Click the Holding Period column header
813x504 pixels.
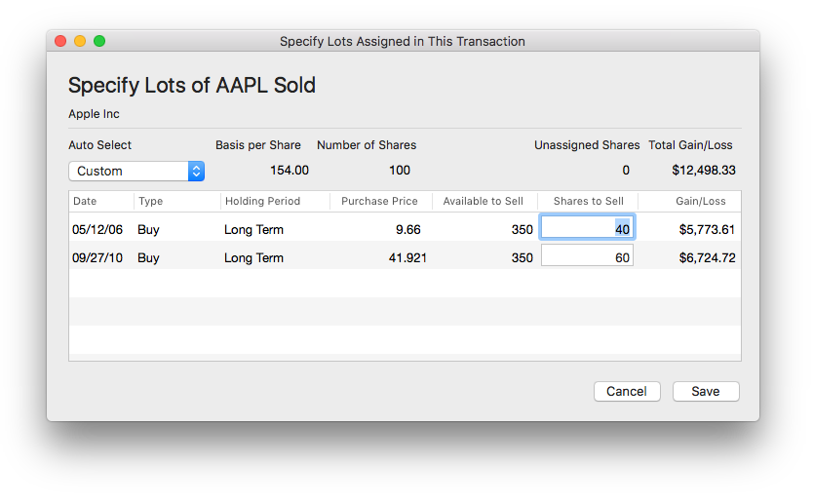point(273,201)
